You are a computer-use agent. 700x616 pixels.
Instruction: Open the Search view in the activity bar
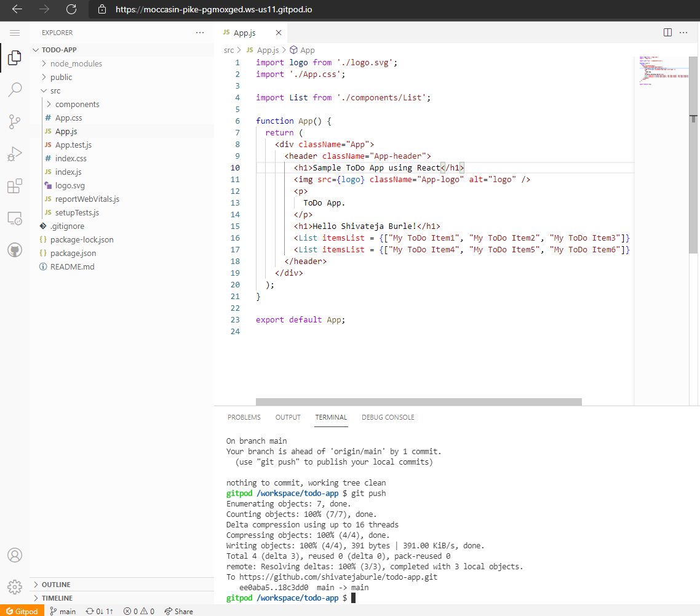(15, 89)
